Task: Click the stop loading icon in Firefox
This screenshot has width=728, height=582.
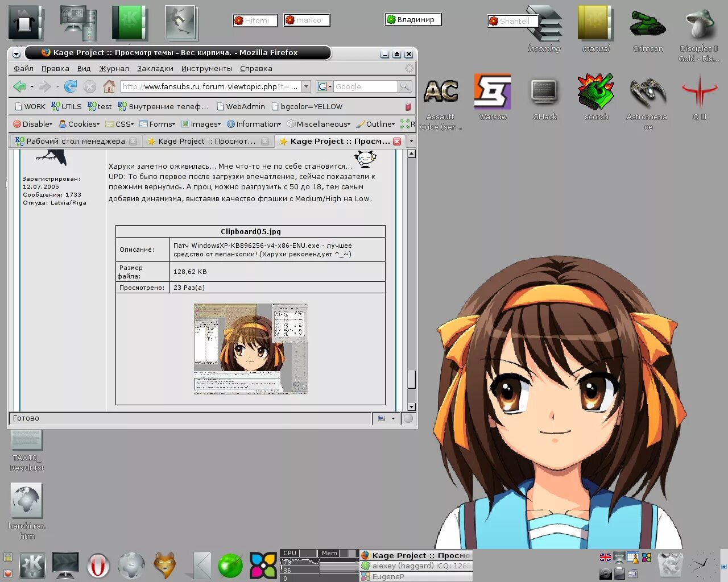Action: [90, 86]
